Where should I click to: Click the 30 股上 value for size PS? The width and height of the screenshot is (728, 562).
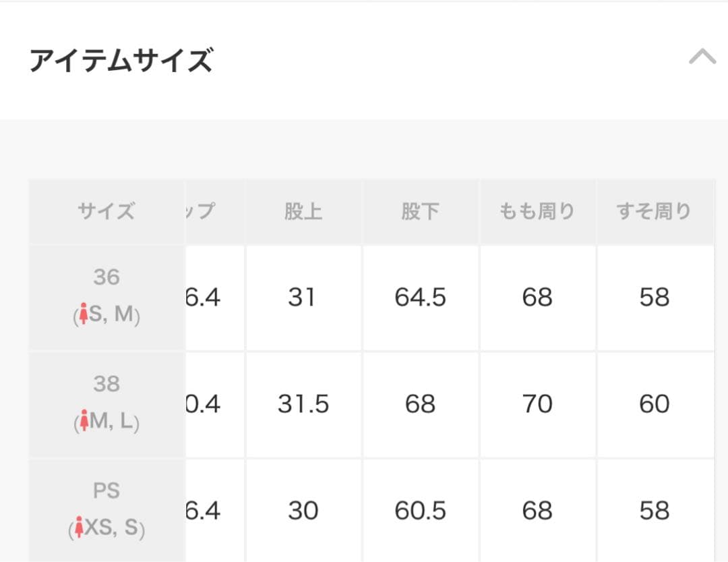tap(303, 511)
